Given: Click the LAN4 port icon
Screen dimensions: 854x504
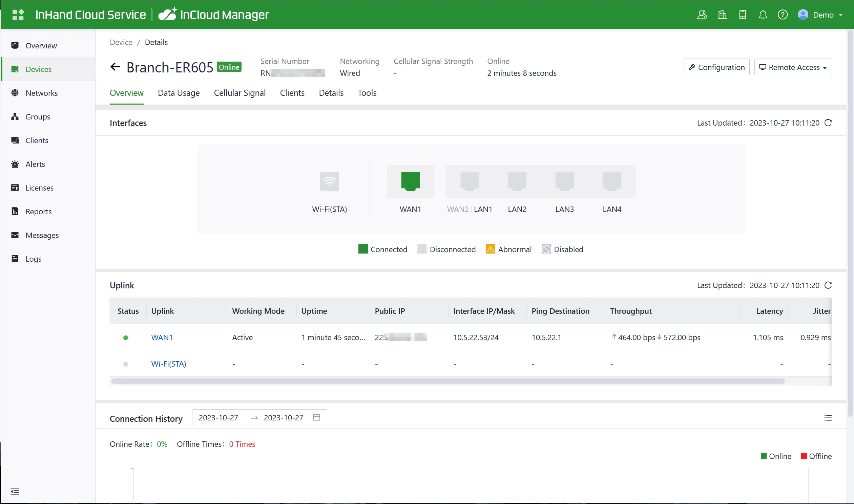Looking at the screenshot, I should [x=612, y=181].
